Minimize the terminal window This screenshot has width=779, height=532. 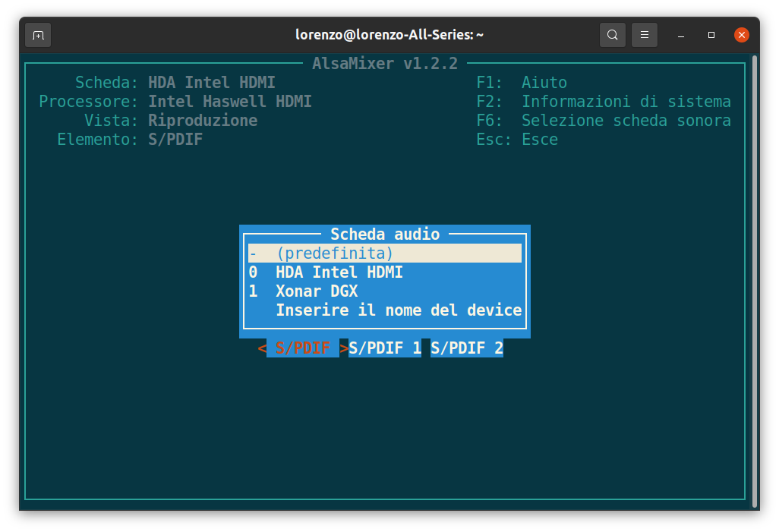(x=681, y=35)
